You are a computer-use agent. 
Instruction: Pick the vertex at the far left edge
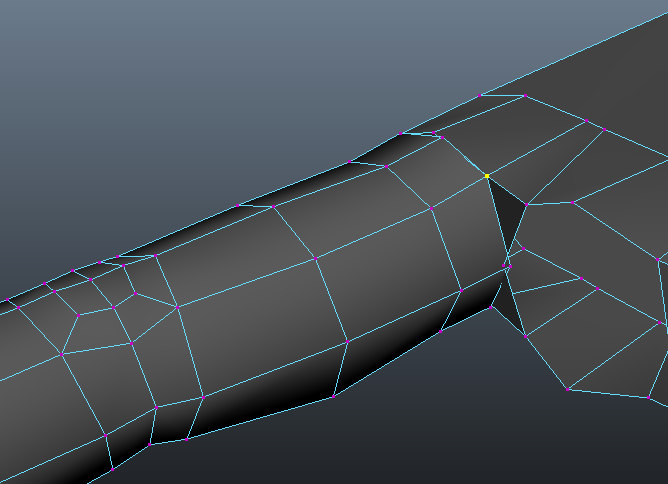coord(7,300)
